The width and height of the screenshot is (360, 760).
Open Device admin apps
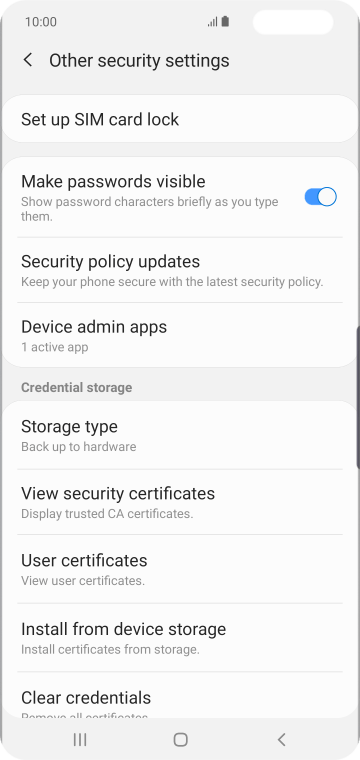180,335
